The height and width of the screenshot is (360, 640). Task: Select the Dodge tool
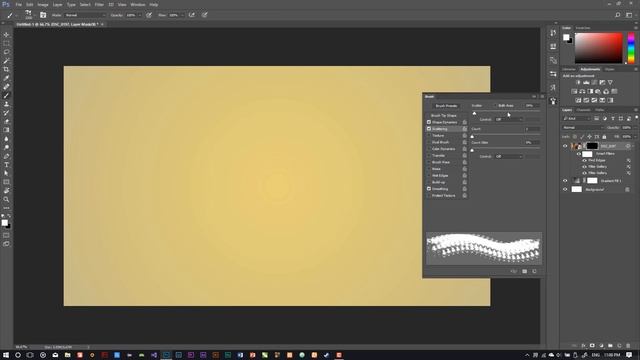tap(6, 147)
